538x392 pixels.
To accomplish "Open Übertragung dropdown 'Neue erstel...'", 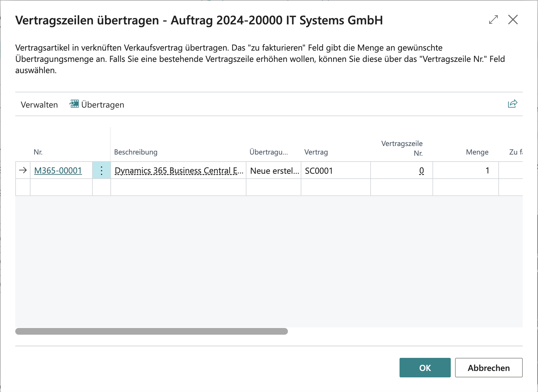I will 274,170.
